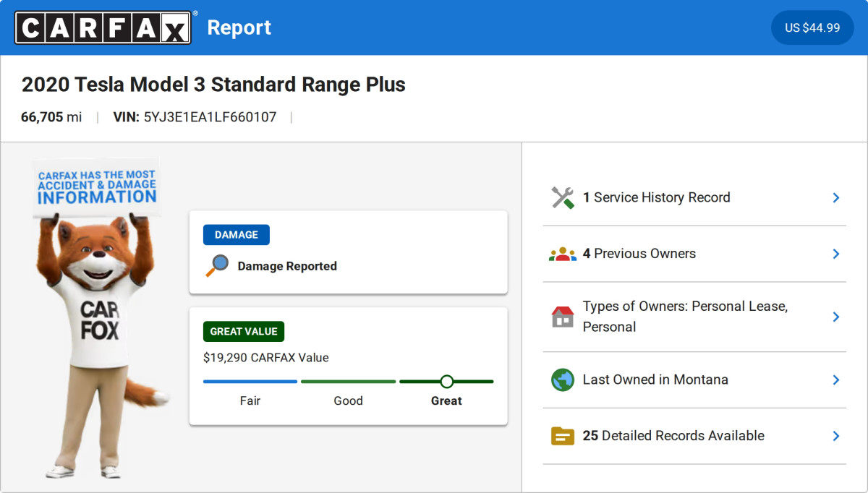The height and width of the screenshot is (493, 868).
Task: Click the house owner types icon
Action: [x=562, y=317]
